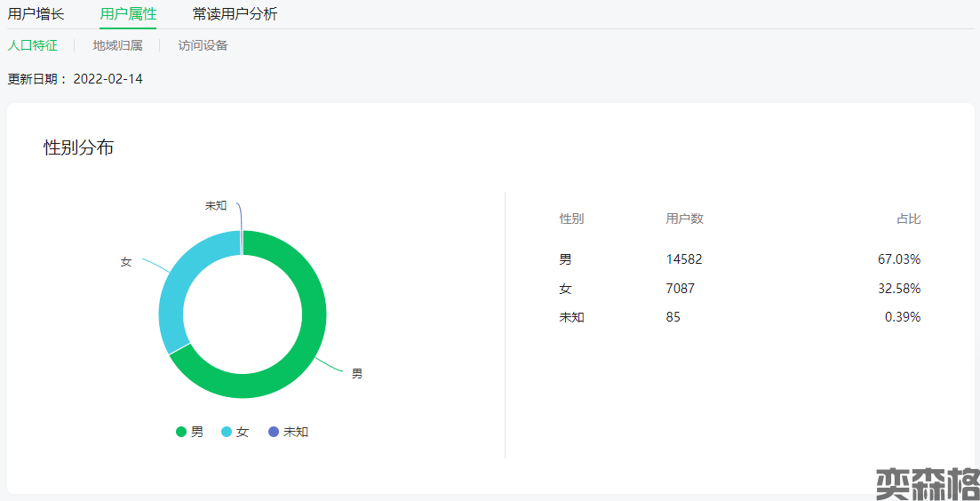Select the 女 row percentage 32.58%
980x501 pixels.
point(897,289)
